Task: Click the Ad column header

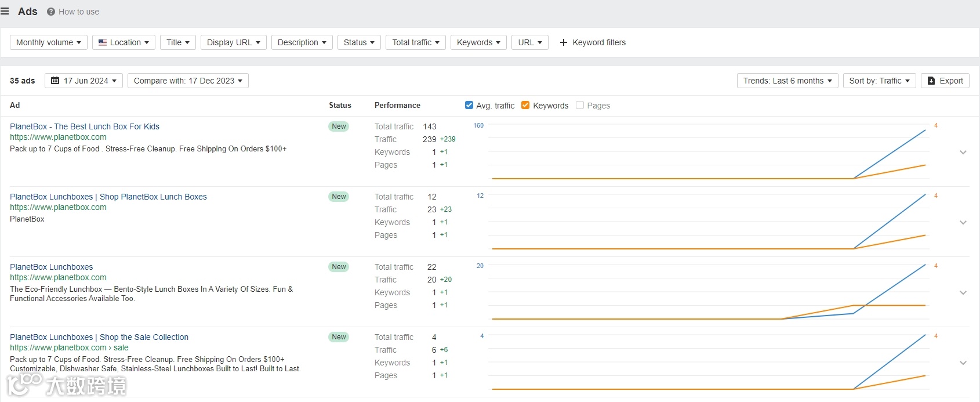Action: (x=15, y=105)
